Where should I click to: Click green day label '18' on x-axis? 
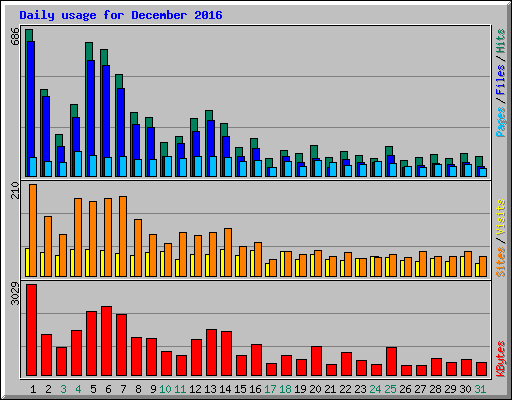[285, 389]
